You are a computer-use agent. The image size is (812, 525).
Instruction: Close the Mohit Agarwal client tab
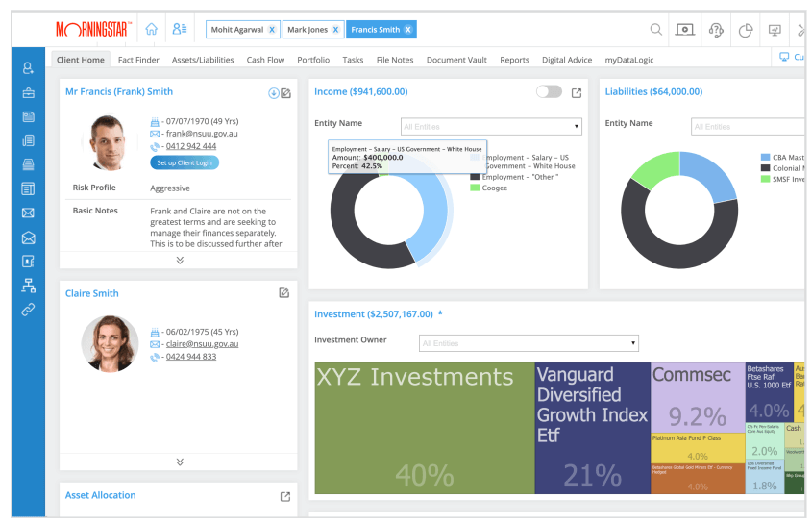tap(271, 30)
